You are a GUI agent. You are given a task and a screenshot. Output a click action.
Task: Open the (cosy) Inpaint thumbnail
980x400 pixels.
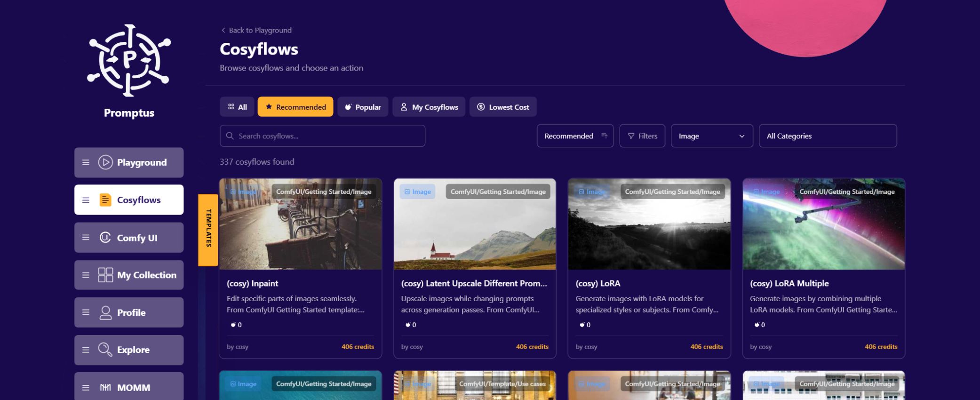[300, 224]
